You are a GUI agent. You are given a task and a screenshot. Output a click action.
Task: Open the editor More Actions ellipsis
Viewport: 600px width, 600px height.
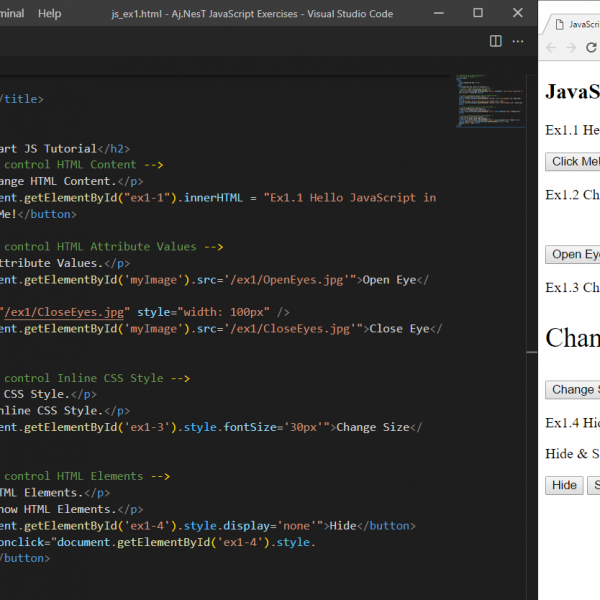pyautogui.click(x=518, y=41)
